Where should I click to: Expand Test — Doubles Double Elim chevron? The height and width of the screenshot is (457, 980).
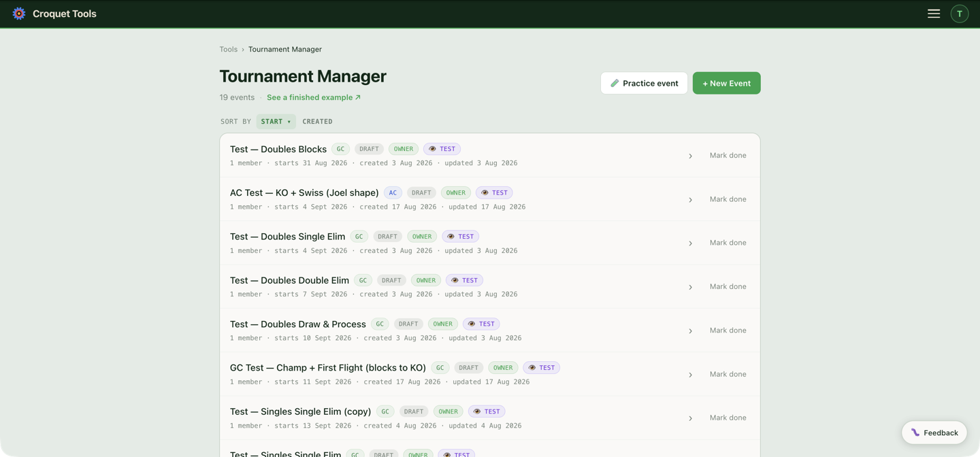(x=690, y=287)
